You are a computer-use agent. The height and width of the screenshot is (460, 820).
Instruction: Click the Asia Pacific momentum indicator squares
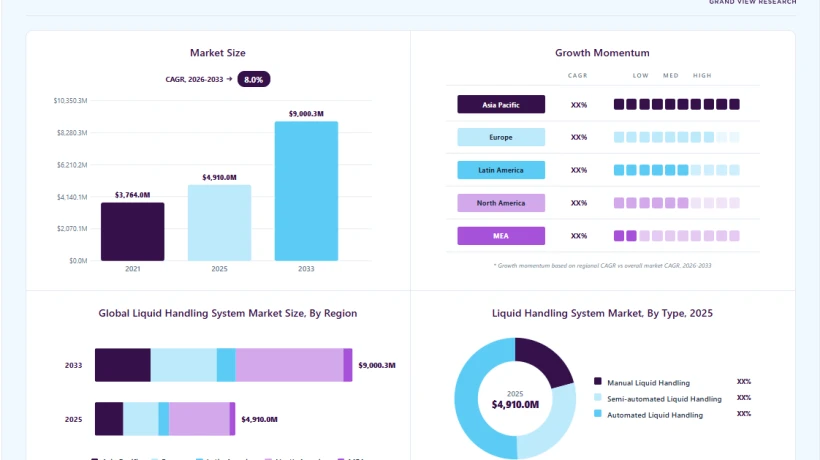[x=677, y=105]
